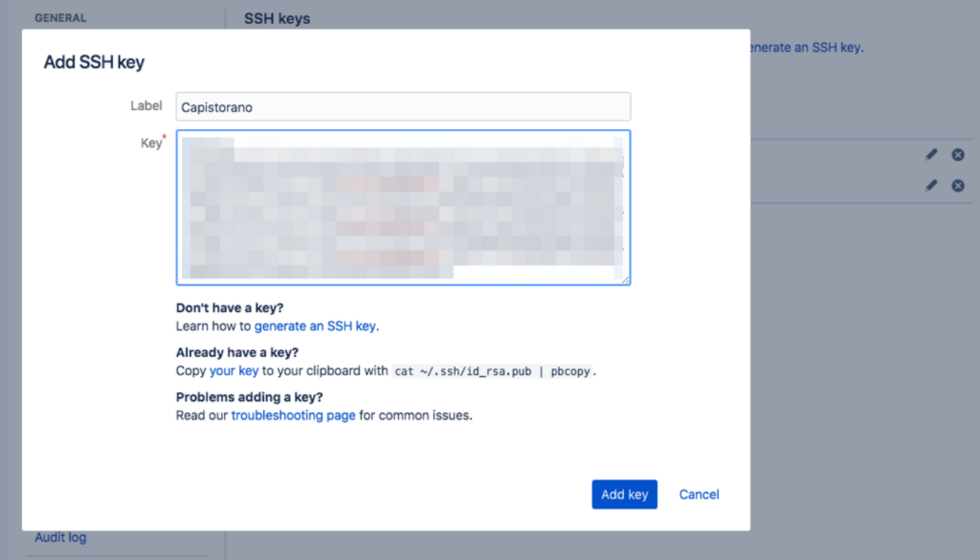Open the troubleshooting page link
This screenshot has width=980, height=560.
click(293, 415)
